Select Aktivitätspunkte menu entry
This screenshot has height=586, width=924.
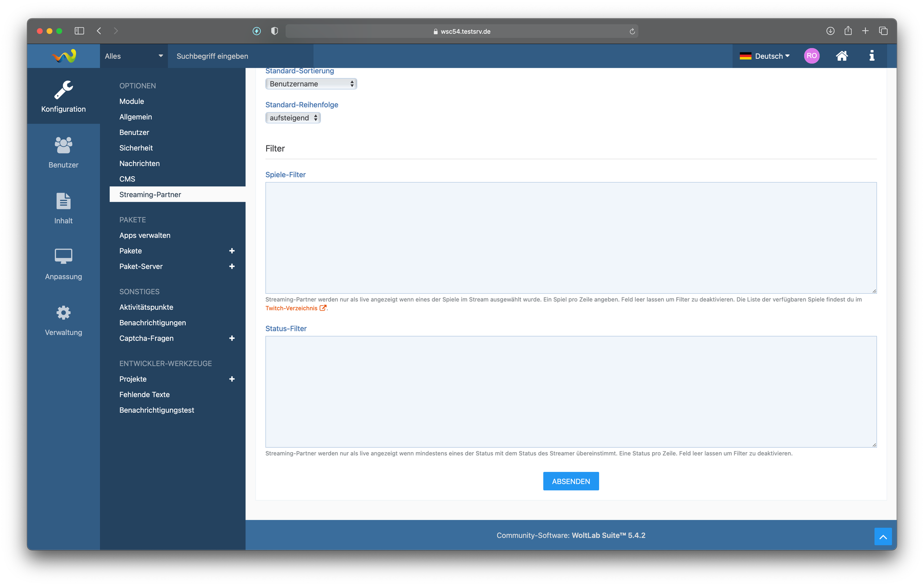(146, 307)
